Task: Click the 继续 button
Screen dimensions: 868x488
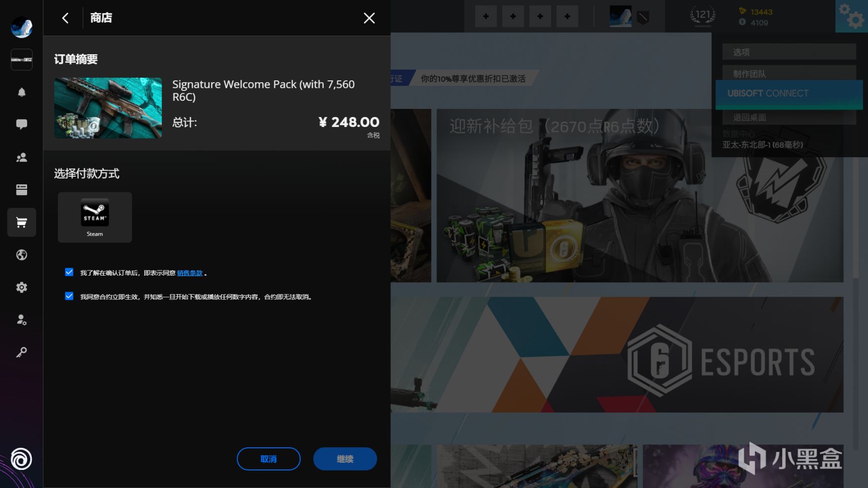Action: pos(345,459)
